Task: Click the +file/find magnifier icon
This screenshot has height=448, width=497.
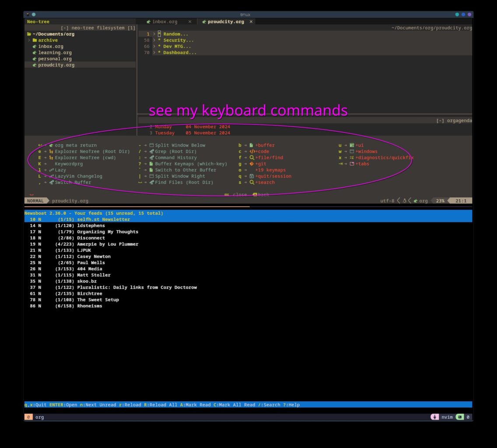Action: [252, 157]
